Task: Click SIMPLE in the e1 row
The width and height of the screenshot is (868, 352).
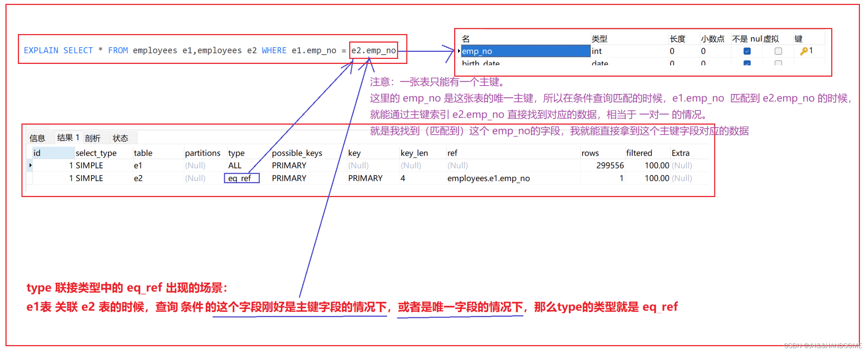Action: pos(89,165)
